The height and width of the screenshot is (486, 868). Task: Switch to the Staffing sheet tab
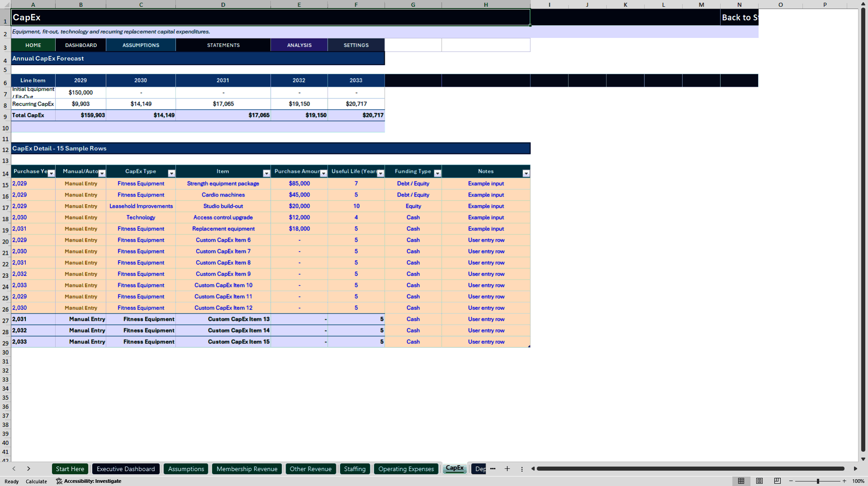[x=355, y=469]
